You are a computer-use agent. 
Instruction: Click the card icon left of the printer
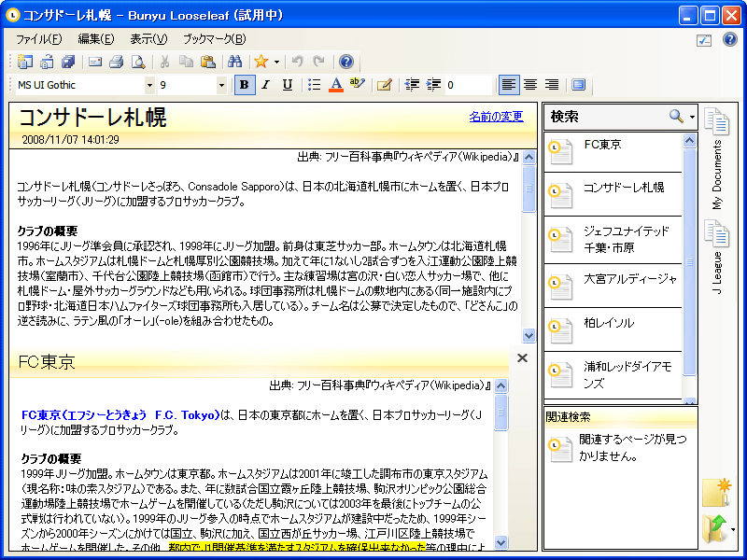tap(95, 62)
